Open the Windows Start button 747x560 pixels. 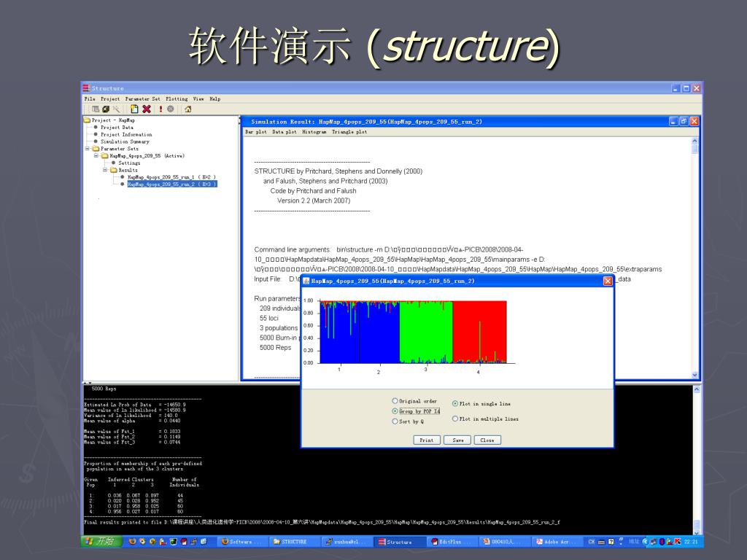[x=102, y=542]
